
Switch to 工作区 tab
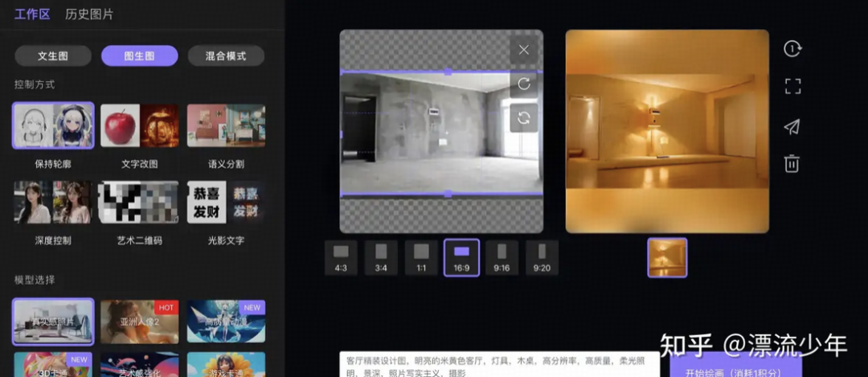pyautogui.click(x=32, y=14)
